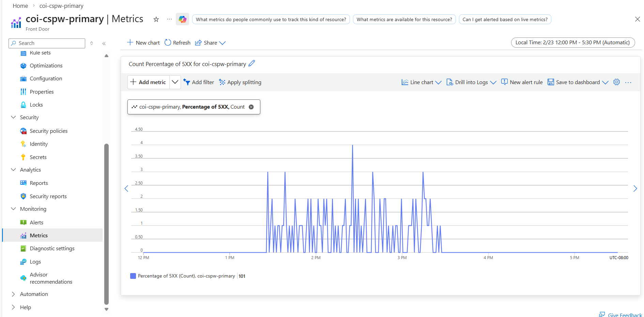Click New alert rule button
This screenshot has width=644, height=317.
522,82
